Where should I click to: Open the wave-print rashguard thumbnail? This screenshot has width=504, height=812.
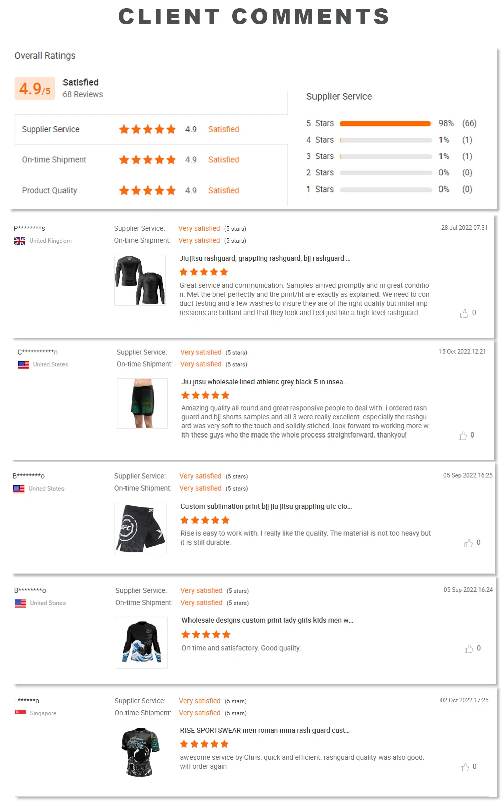tap(142, 642)
